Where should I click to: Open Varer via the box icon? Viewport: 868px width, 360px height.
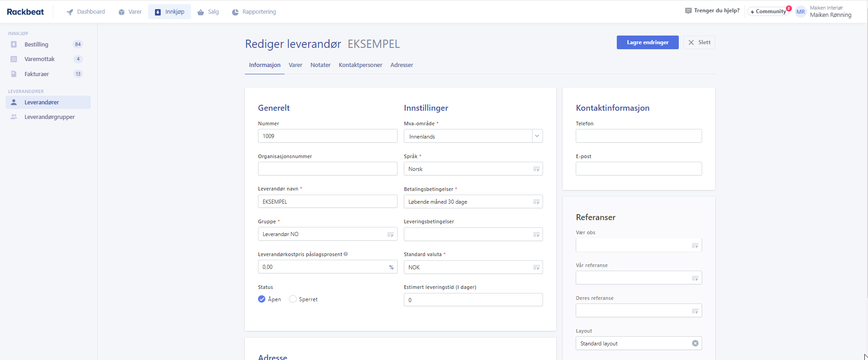pos(122,12)
